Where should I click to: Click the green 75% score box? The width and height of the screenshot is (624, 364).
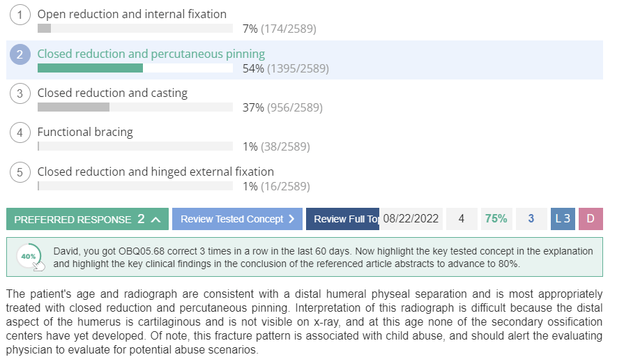(496, 219)
